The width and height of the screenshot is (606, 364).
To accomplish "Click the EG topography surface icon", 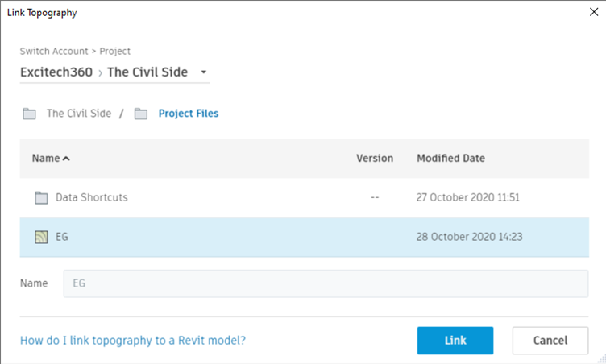I will pos(42,238).
